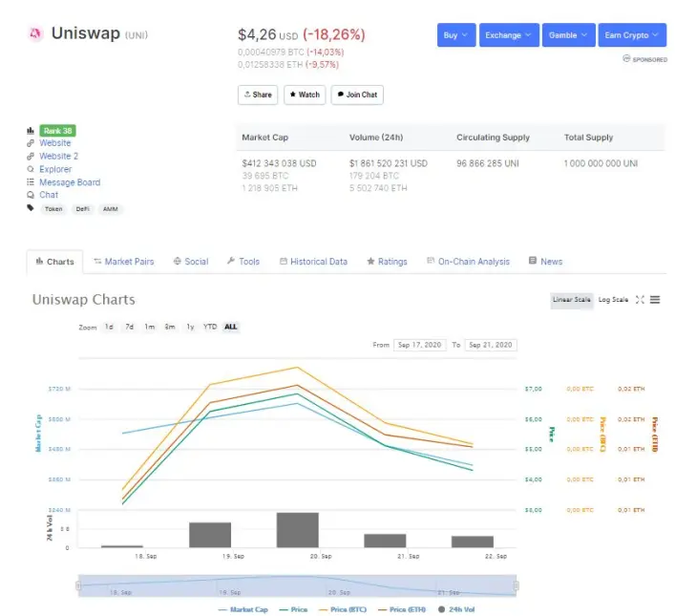The height and width of the screenshot is (616, 675).
Task: Open the Message Board link
Action: pyautogui.click(x=70, y=182)
